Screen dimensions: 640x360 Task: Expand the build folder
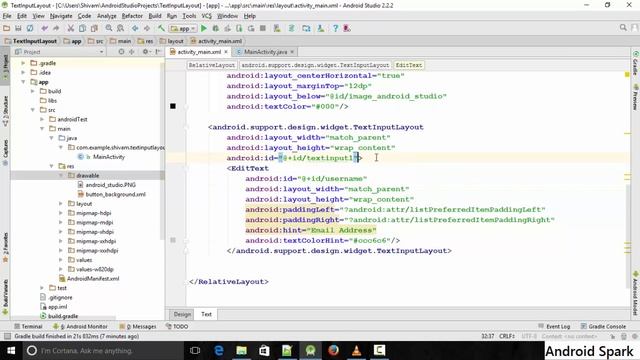click(33, 91)
